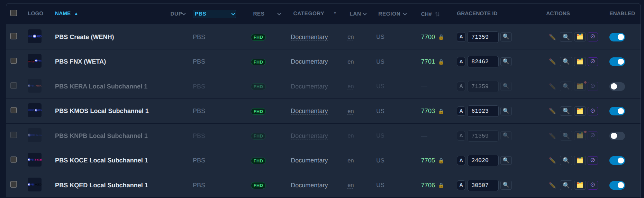Viewport: 644px width, 198px height.
Task: Focus Gracenote ID field containing 30507
Action: (x=483, y=185)
